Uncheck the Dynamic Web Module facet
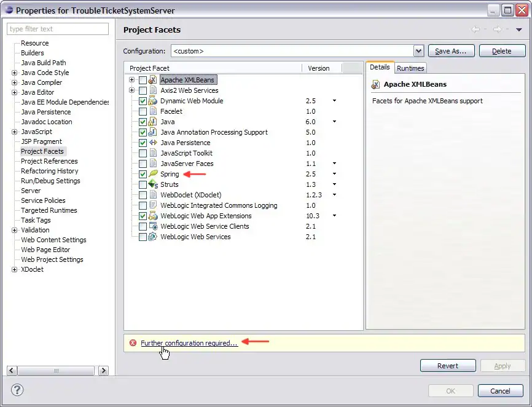 click(x=143, y=101)
